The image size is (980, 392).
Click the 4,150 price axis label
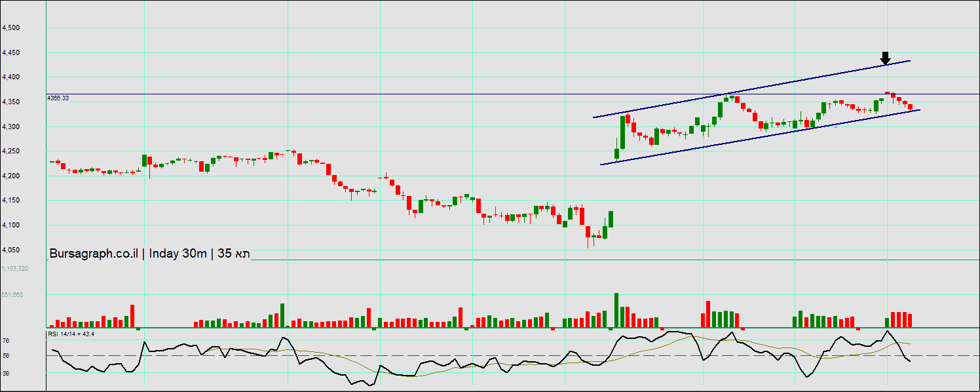10,201
